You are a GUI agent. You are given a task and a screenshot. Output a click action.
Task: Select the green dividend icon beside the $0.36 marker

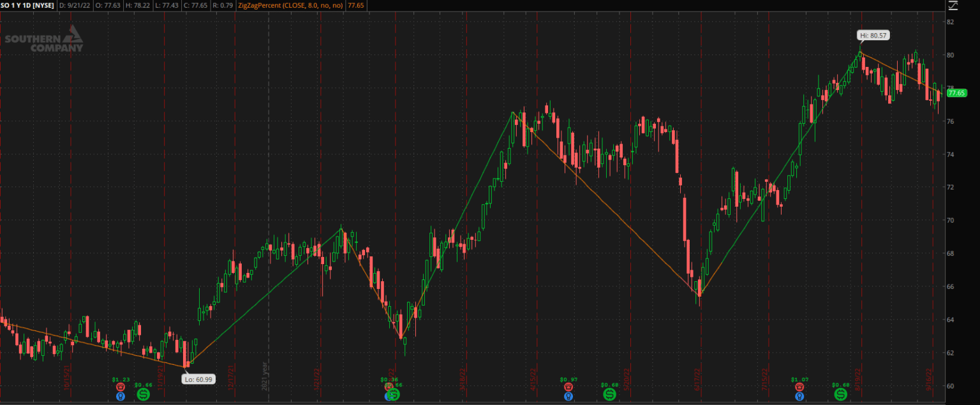coord(392,394)
